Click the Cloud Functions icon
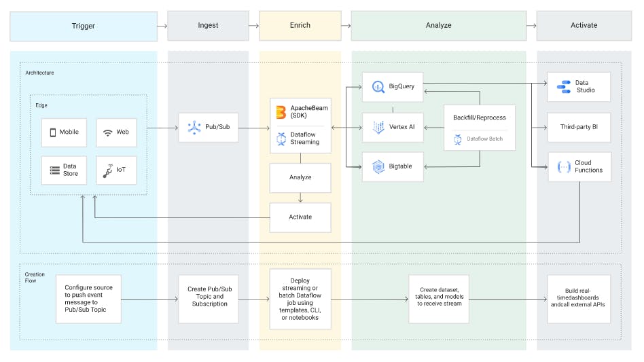This screenshot has width=644, height=362. 564,166
